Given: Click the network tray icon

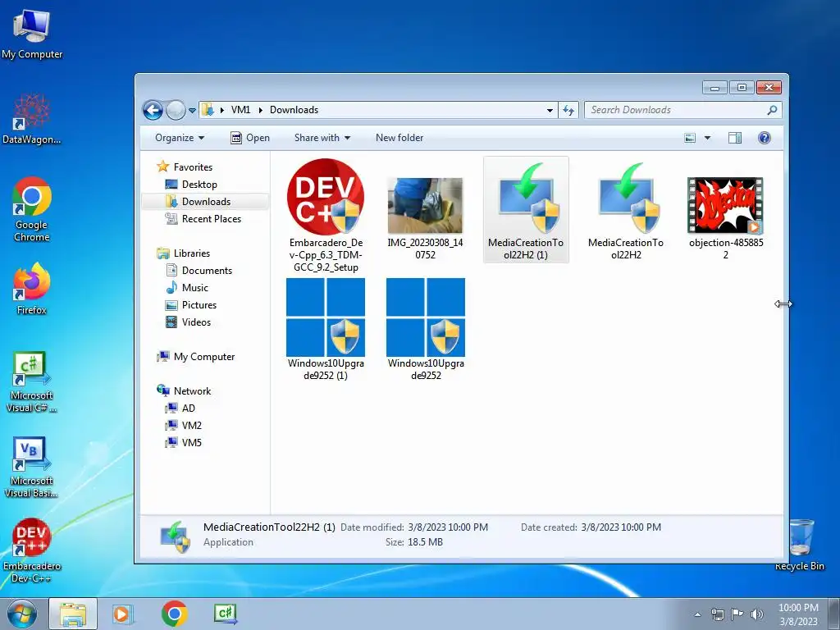Looking at the screenshot, I should click(717, 614).
